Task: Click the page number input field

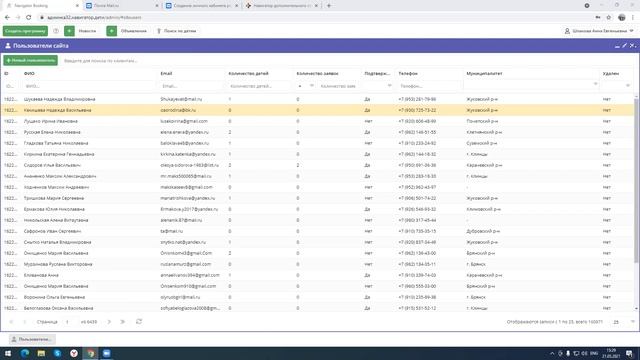Action: [x=69, y=322]
